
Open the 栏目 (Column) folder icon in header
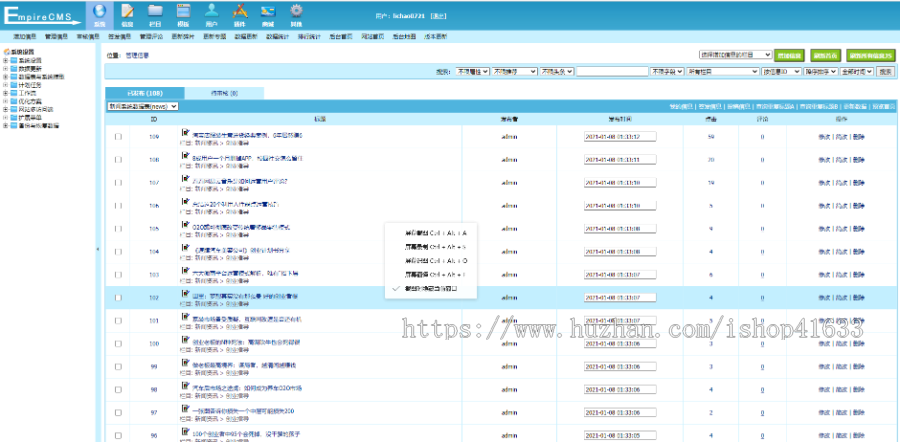point(155,14)
